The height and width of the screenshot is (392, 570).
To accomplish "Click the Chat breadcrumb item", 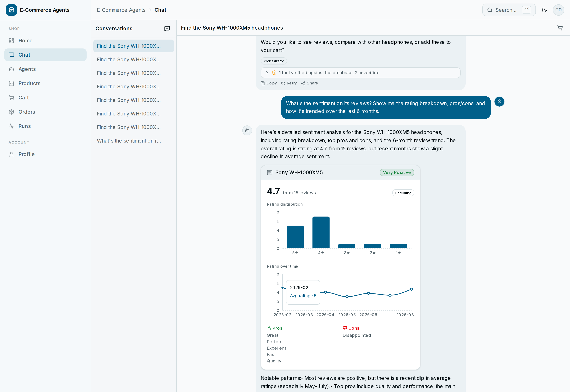I will [x=160, y=10].
